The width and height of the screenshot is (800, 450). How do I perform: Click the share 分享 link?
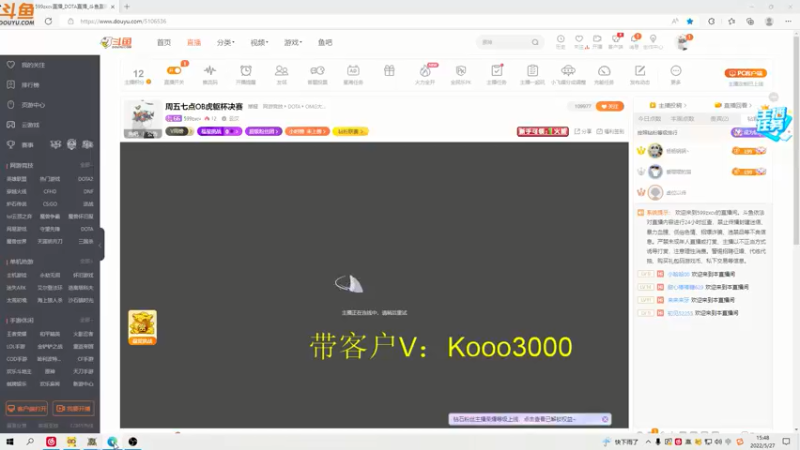tap(583, 131)
